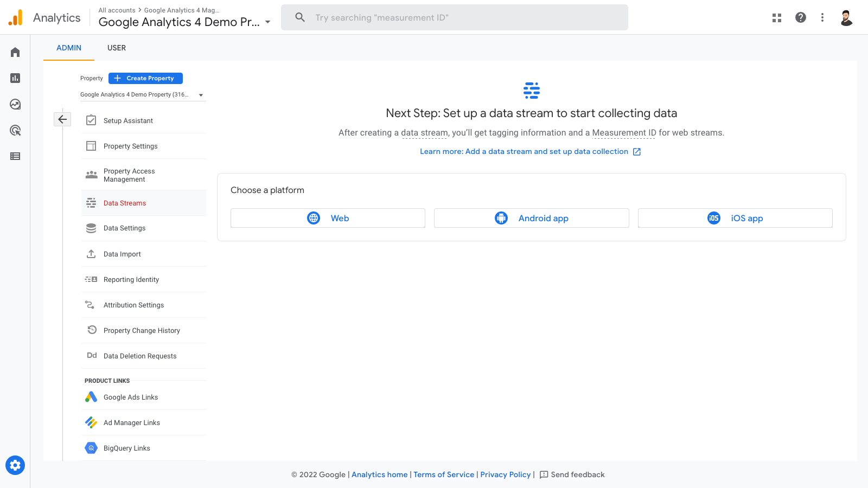The height and width of the screenshot is (488, 868).
Task: Switch to the ADMIN tab
Action: [x=69, y=48]
